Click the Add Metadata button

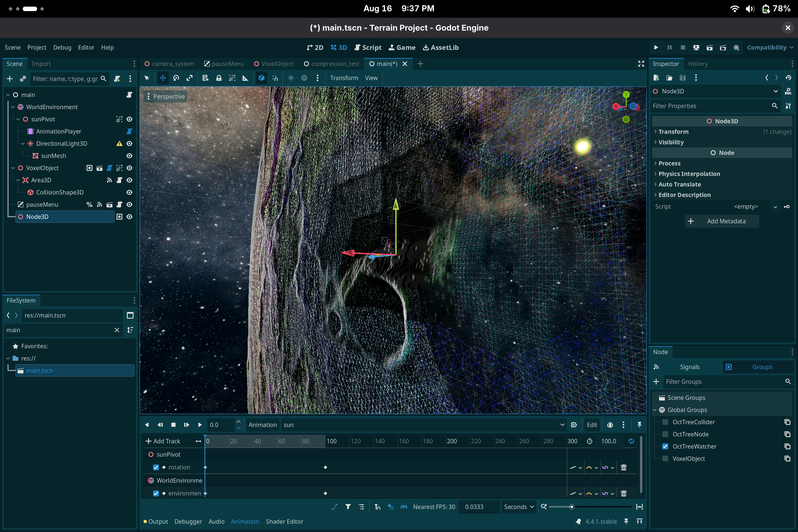(722, 221)
